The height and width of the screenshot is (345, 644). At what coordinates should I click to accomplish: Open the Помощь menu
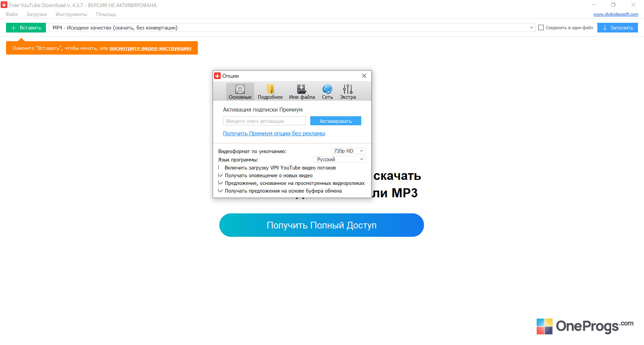point(106,14)
